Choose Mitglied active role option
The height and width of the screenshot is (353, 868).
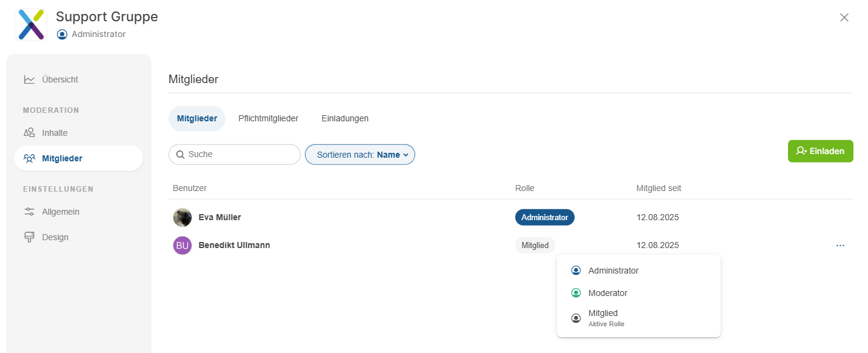(603, 317)
